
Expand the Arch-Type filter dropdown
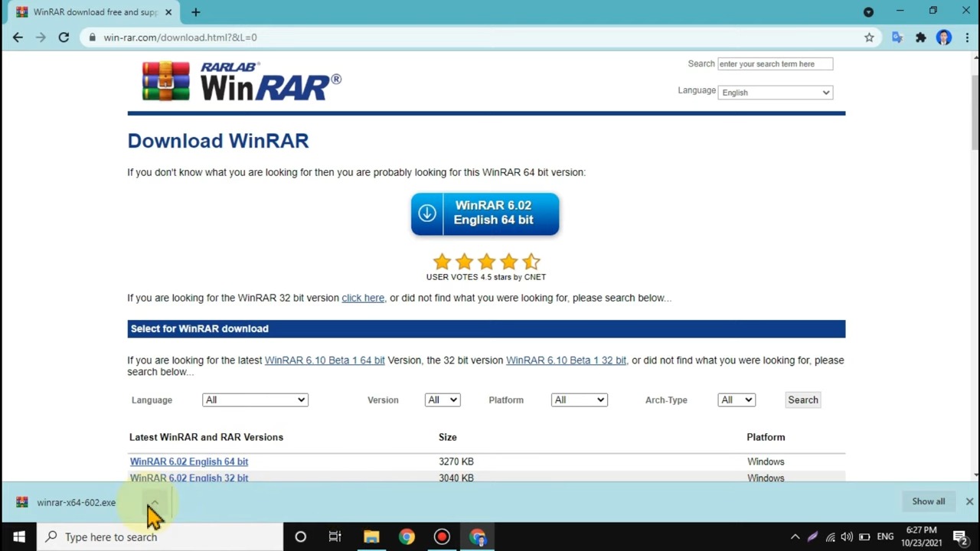[x=737, y=399]
